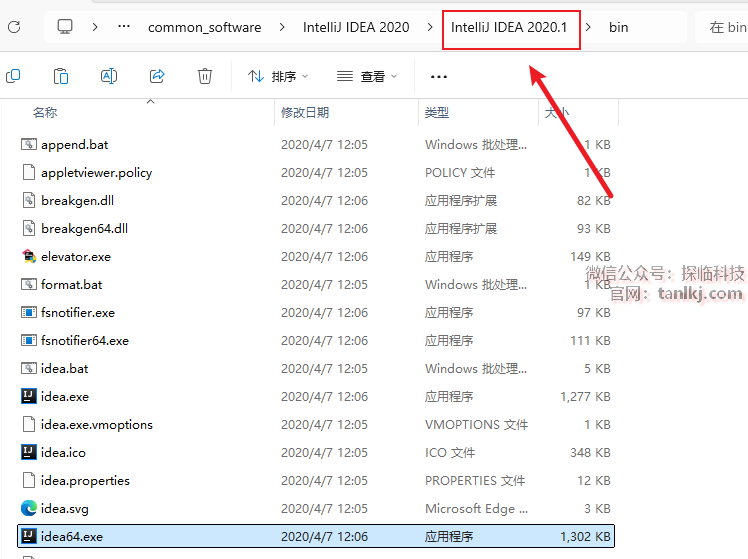Screen dimensions: 748x559
Task: Click file name appletviewer.policy
Action: [x=96, y=173]
